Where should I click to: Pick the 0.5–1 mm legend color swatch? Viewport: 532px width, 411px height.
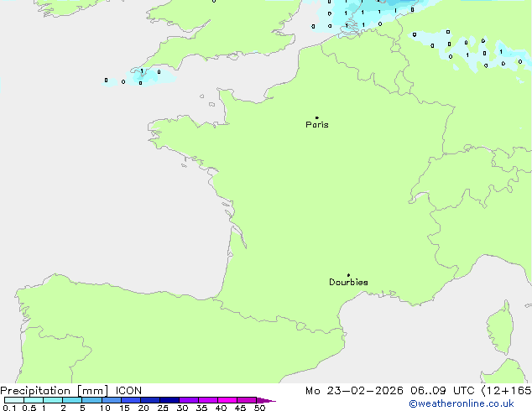34,400
